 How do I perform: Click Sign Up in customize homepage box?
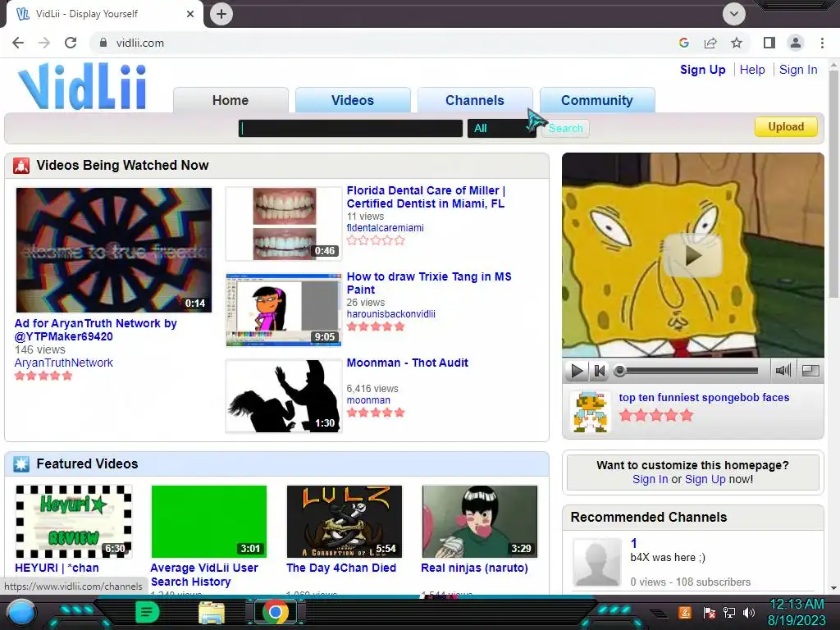tap(705, 479)
